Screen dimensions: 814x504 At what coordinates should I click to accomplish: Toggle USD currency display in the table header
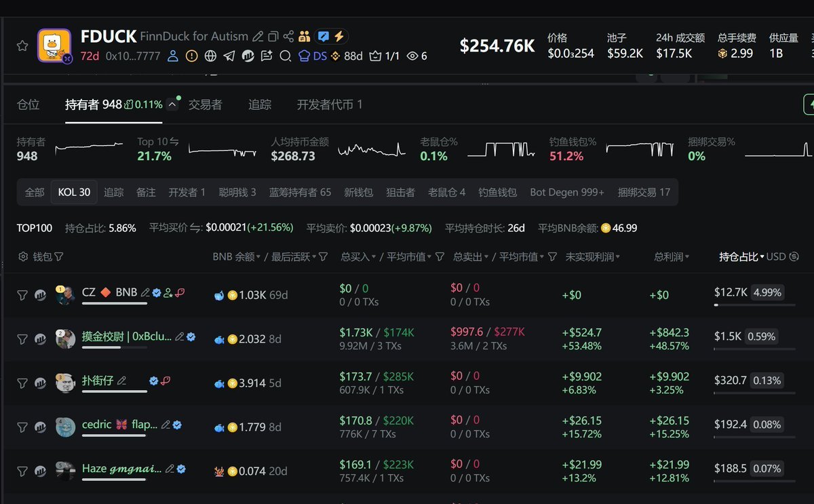click(x=783, y=256)
